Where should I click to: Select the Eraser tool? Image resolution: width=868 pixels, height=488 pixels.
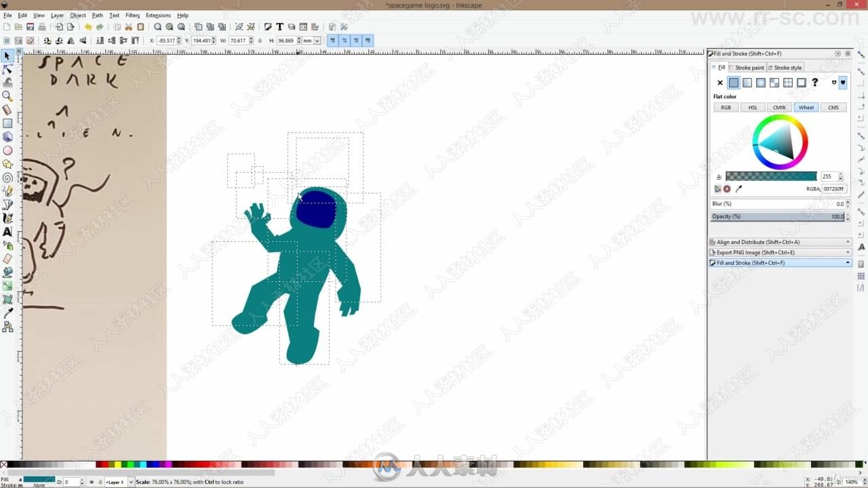tap(7, 259)
